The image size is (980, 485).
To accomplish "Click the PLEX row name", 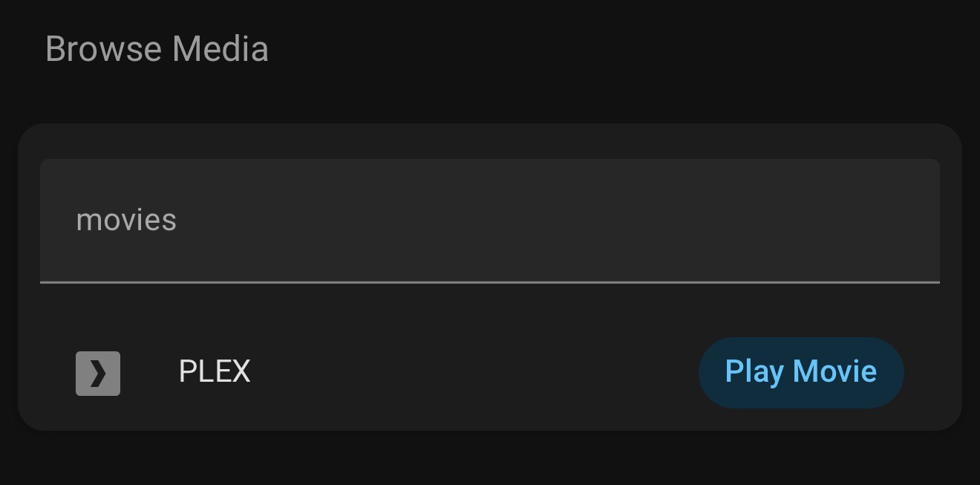I will coord(215,371).
